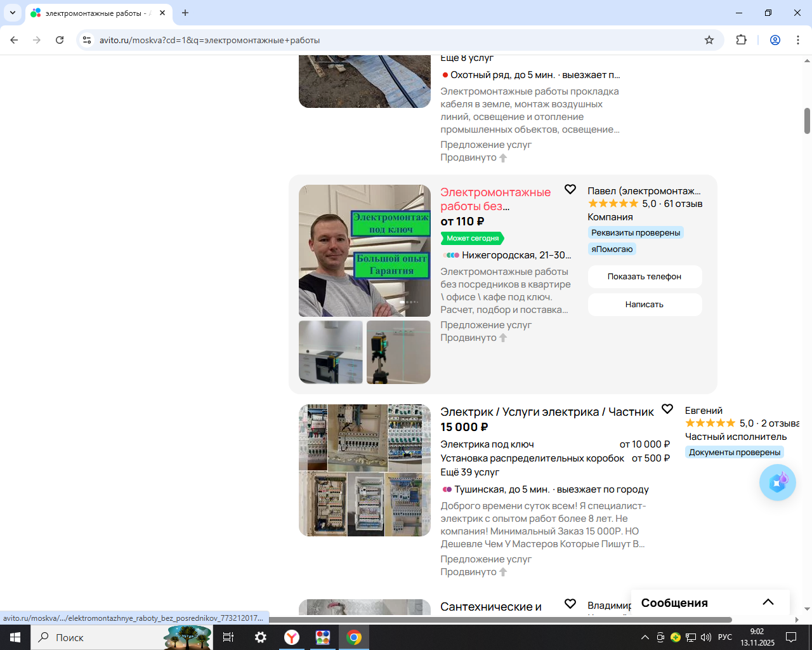812x650 pixels.
Task: Open listing Электромонтажные работы без...
Action: pos(495,199)
